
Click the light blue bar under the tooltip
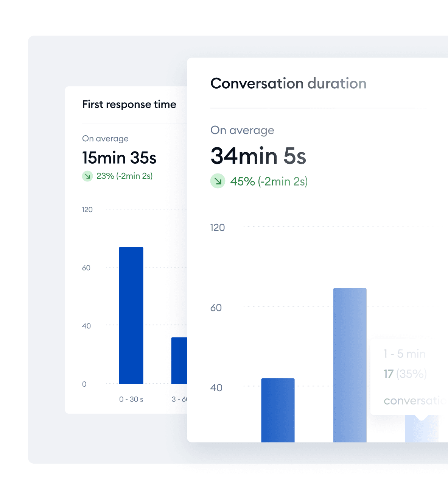coord(422,428)
